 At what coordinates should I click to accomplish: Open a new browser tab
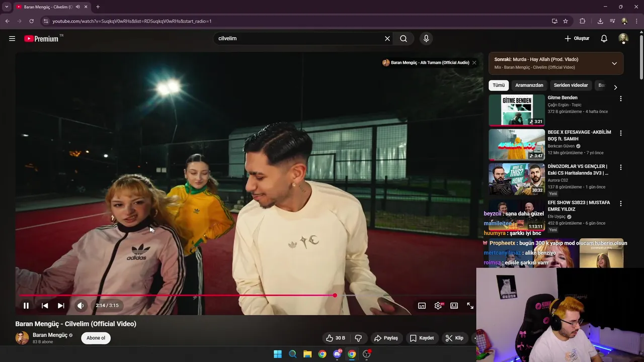coord(98,7)
